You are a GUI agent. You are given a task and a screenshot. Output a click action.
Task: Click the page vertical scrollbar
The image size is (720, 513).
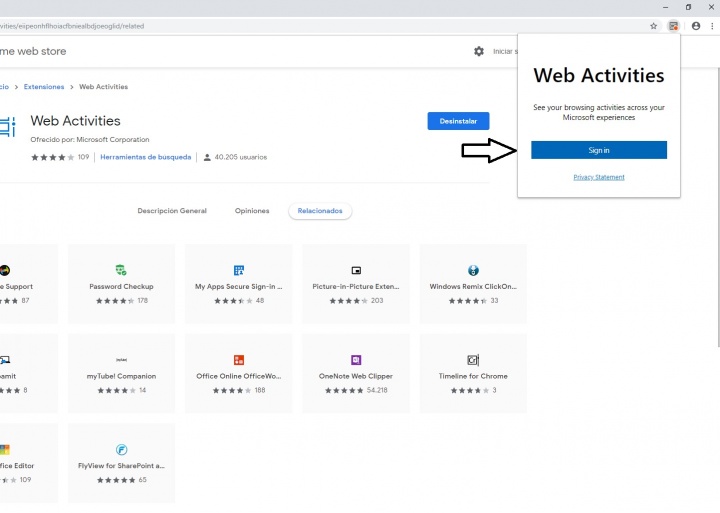coord(718,207)
